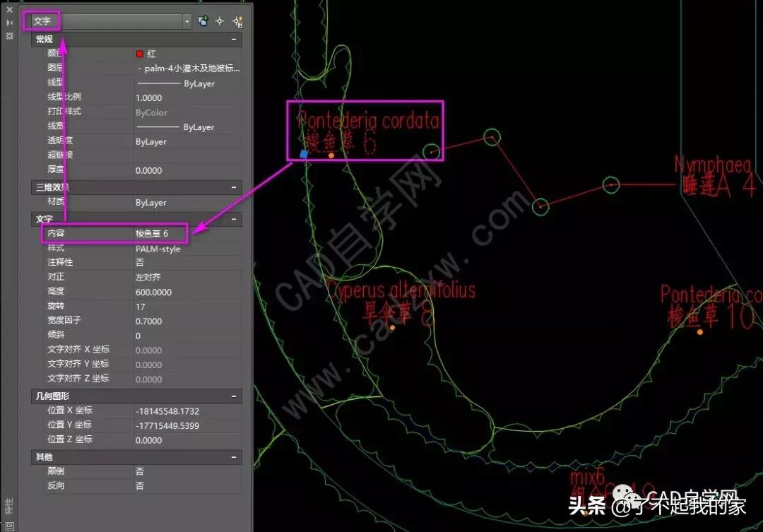Screen dimensions: 763x532
Task: Open the object type dropdown showing 文字
Action: click(186, 20)
